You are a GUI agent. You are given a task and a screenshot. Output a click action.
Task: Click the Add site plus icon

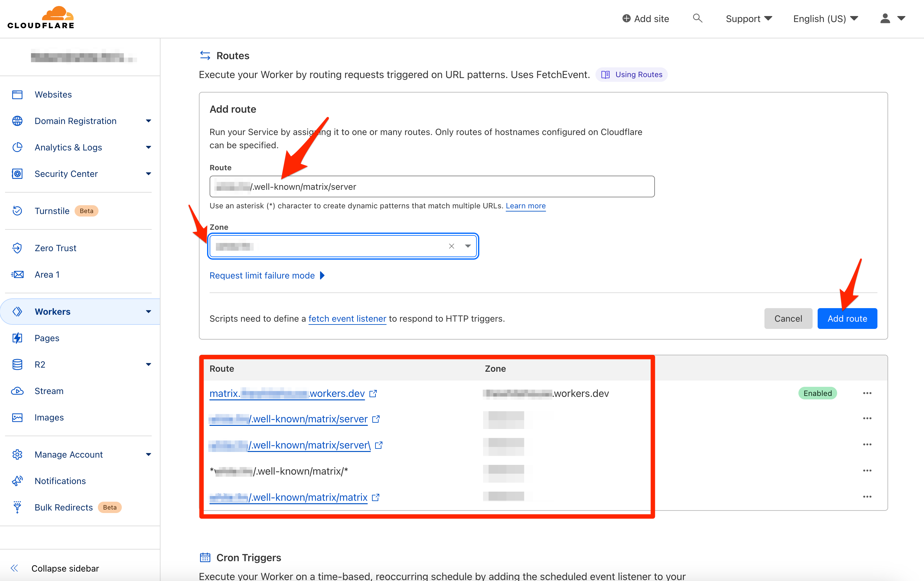click(626, 19)
